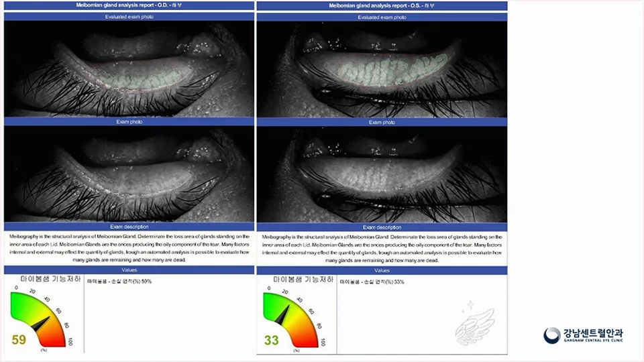Click the O.D. Meibomian gland analysis report title

(129, 5)
